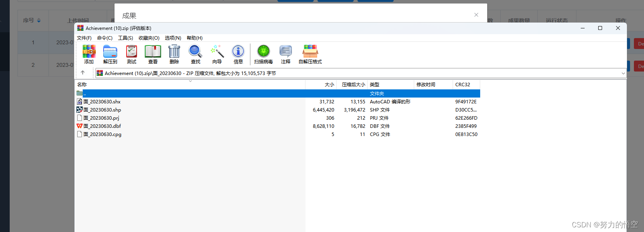Viewport: 644px width, 232px height.
Task: Click the WinRAR icon in title bar
Action: point(80,28)
